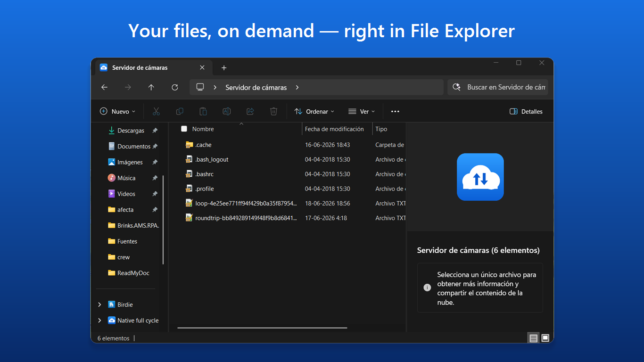Expand the Native full cycle node
The height and width of the screenshot is (362, 644).
[x=99, y=321]
